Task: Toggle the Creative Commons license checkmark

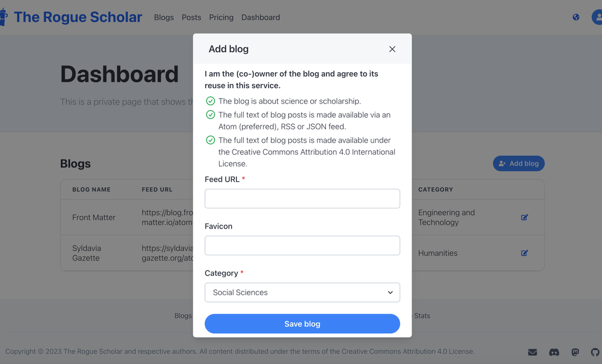Action: [210, 140]
